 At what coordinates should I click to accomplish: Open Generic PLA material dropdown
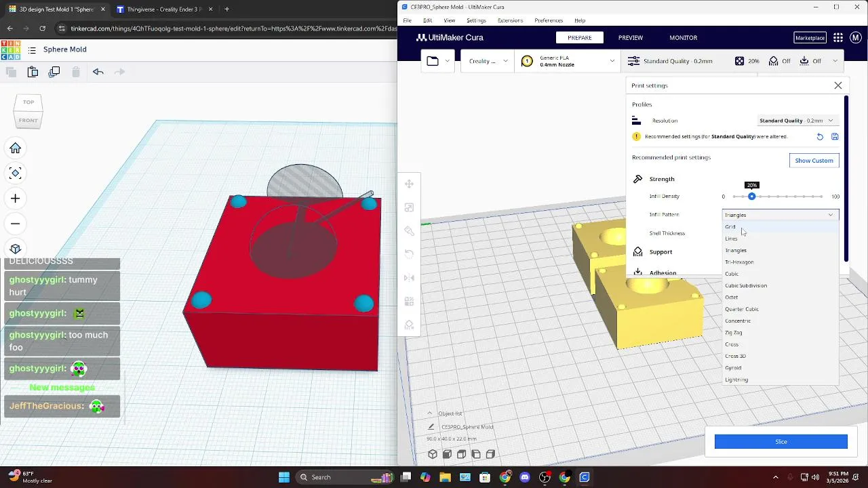(568, 61)
